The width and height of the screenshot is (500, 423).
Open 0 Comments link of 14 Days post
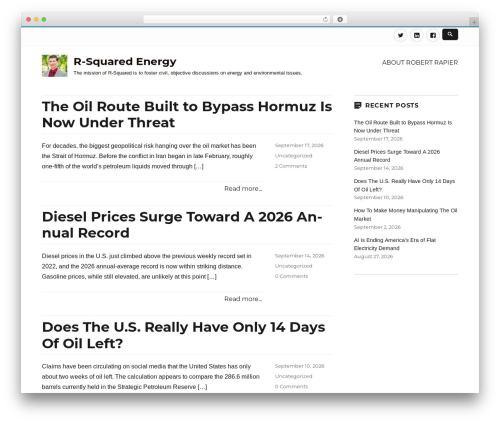click(x=291, y=387)
